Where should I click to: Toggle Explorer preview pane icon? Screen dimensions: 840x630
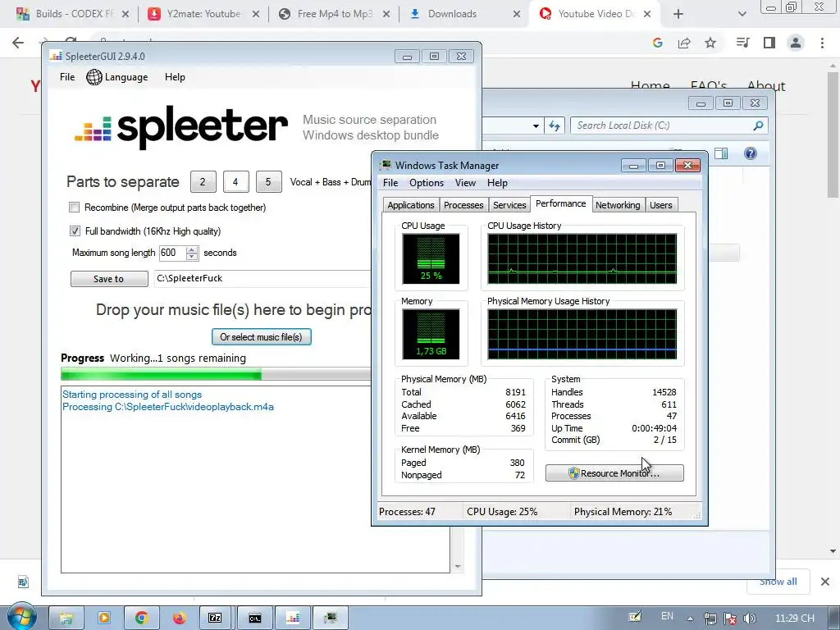721,153
